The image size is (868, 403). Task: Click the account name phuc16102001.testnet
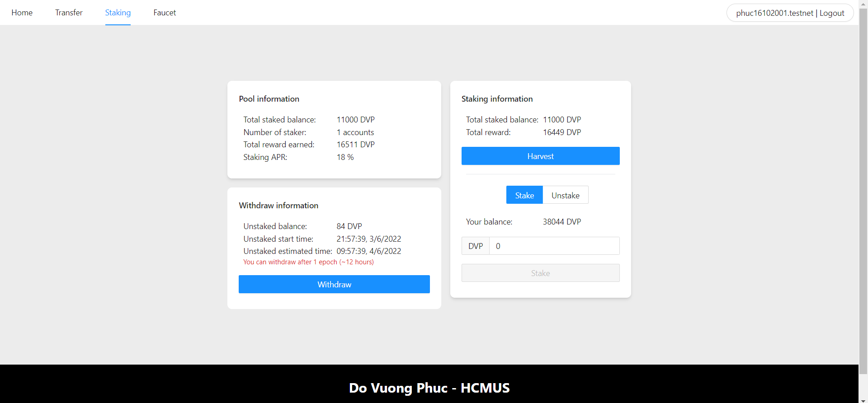pyautogui.click(x=774, y=13)
